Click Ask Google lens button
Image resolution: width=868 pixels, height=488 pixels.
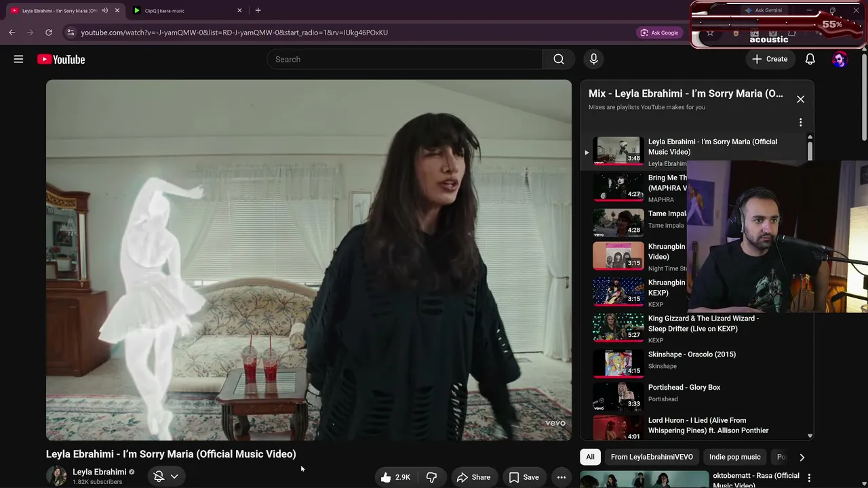point(659,32)
